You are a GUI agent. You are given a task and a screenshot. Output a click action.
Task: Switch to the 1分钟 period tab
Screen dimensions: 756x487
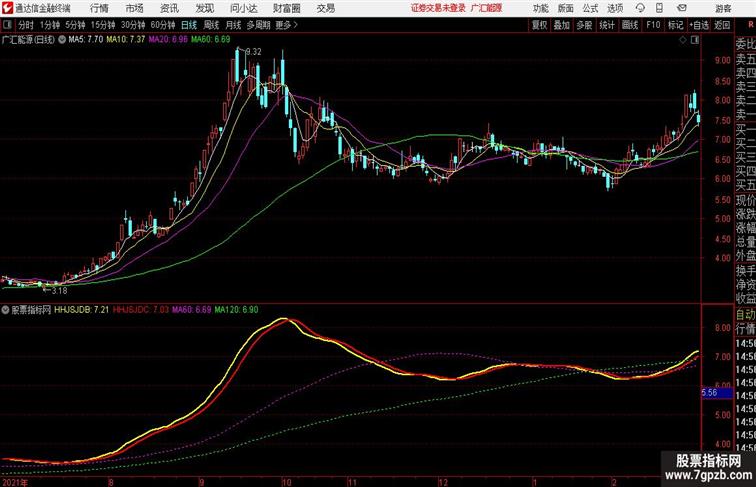click(50, 25)
